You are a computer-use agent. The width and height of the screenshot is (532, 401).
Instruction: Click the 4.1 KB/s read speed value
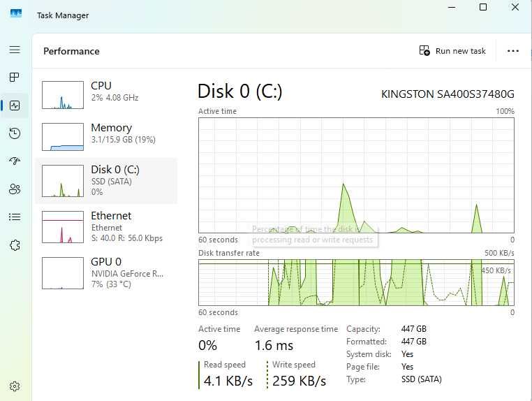click(x=228, y=381)
